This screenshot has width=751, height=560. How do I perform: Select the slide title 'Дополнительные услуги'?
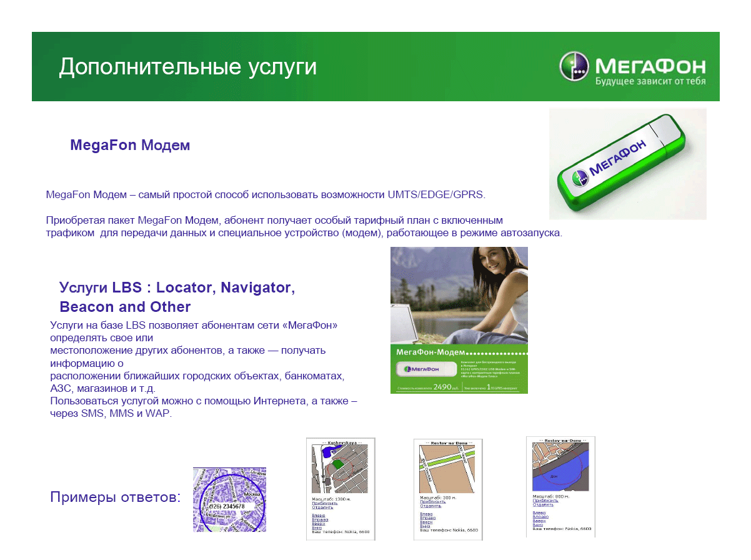pyautogui.click(x=188, y=67)
